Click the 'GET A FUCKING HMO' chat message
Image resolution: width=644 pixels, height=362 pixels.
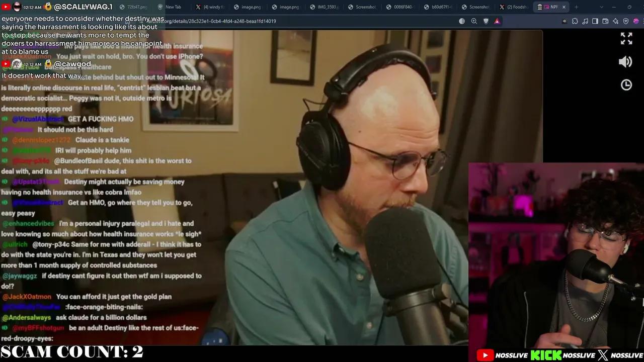pyautogui.click(x=101, y=119)
